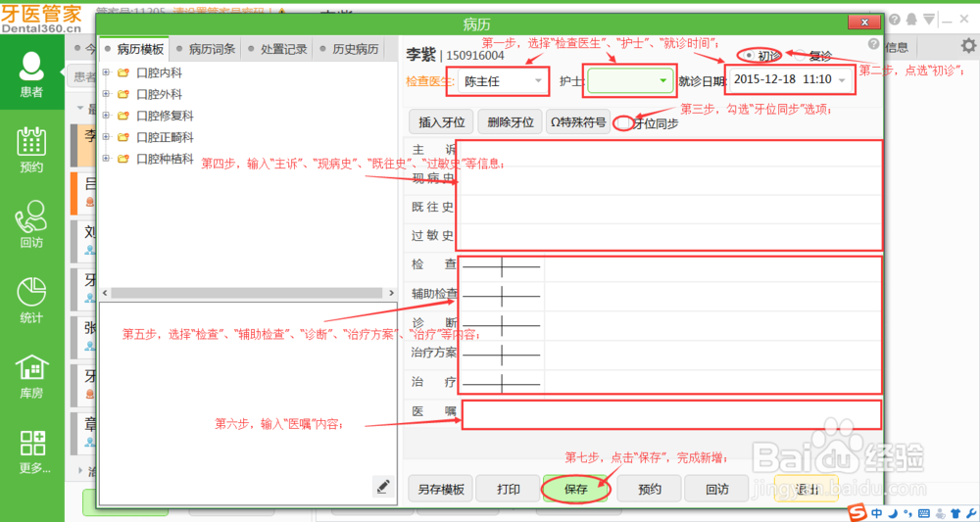Screen dimensions: 980x522
Task: Click the 口腔内科 folder icon
Action: 123,73
